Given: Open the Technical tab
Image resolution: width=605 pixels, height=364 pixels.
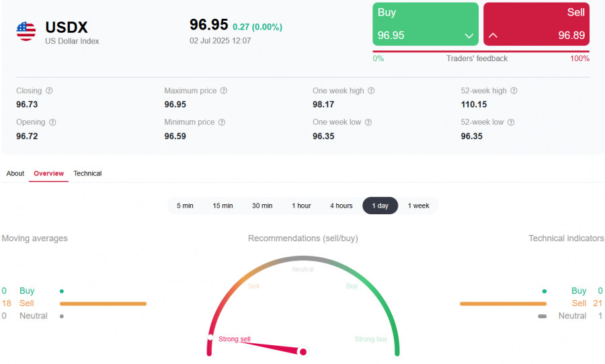Looking at the screenshot, I should tap(87, 173).
